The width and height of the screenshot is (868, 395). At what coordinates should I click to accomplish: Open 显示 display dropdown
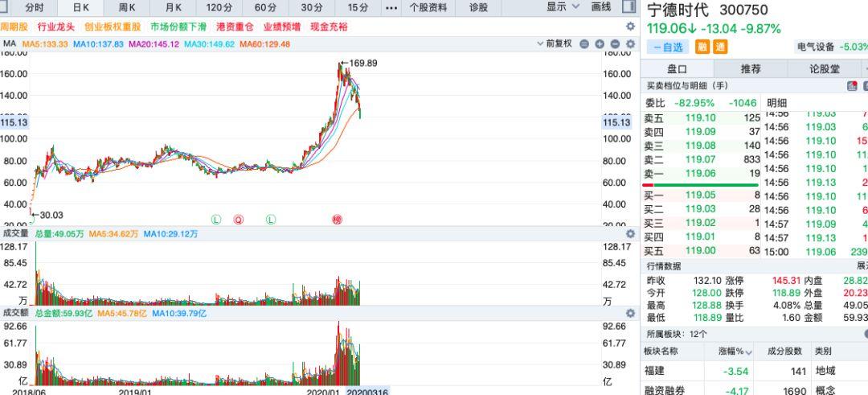click(x=563, y=6)
